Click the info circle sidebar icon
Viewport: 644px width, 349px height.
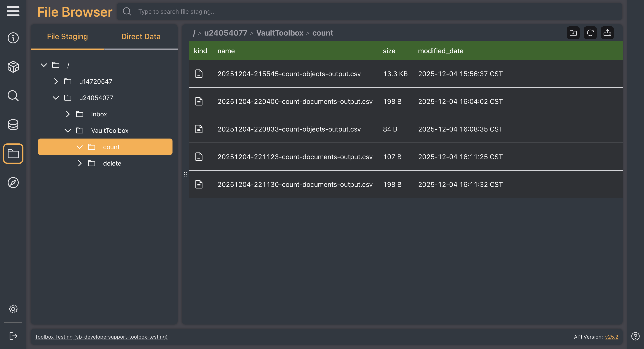pos(13,38)
